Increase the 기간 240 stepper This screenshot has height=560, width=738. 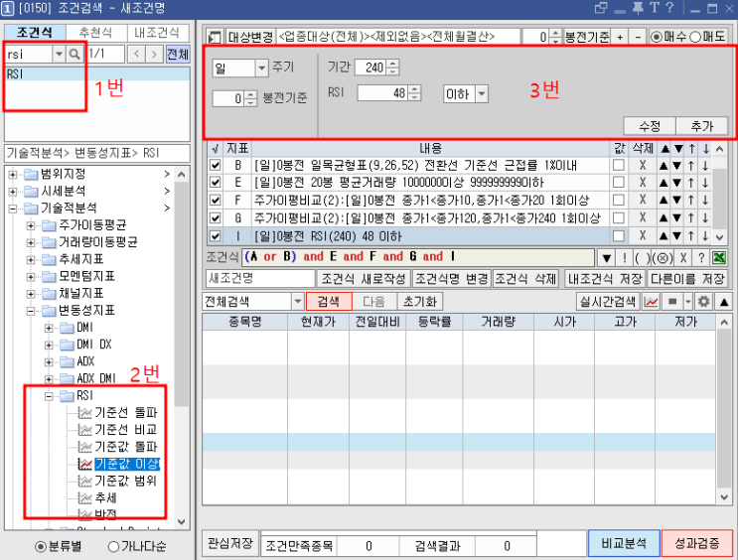coord(393,64)
